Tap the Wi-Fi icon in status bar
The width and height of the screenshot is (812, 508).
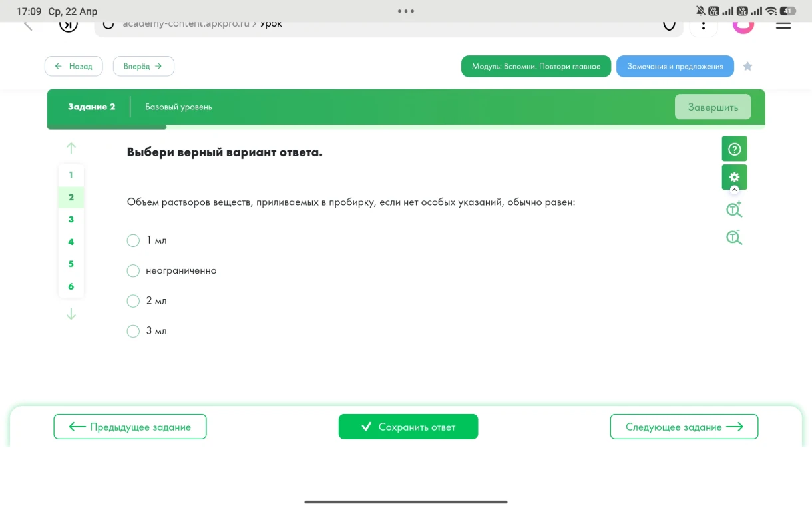point(771,11)
